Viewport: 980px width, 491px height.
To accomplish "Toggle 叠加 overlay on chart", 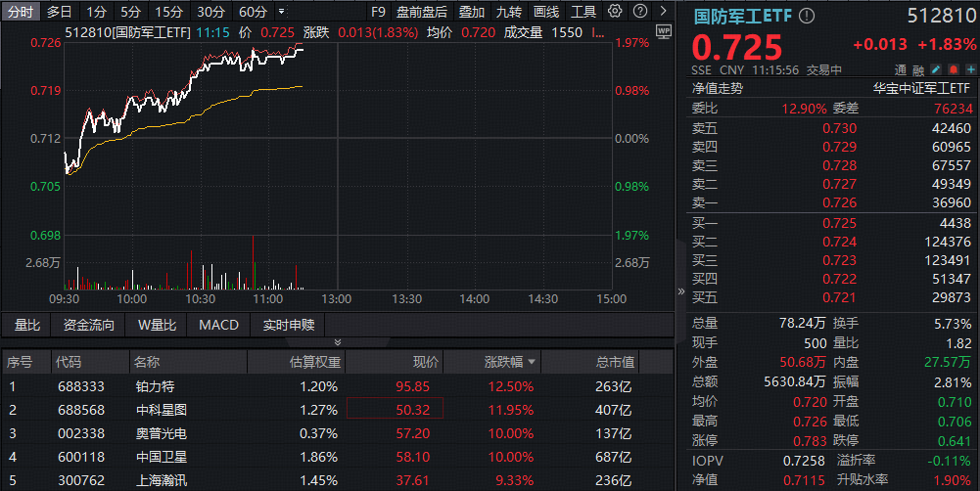I will [x=471, y=12].
